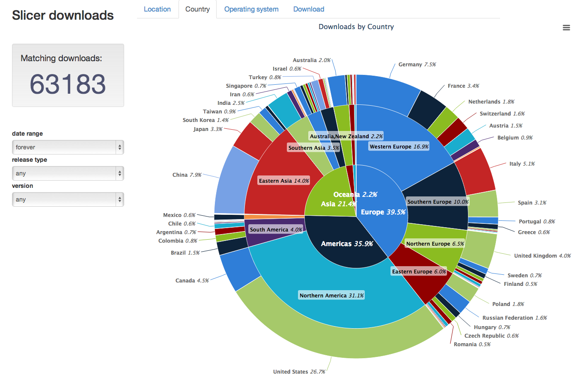Viewport: 575px width, 392px height.
Task: Switch to the Download tab
Action: point(309,9)
